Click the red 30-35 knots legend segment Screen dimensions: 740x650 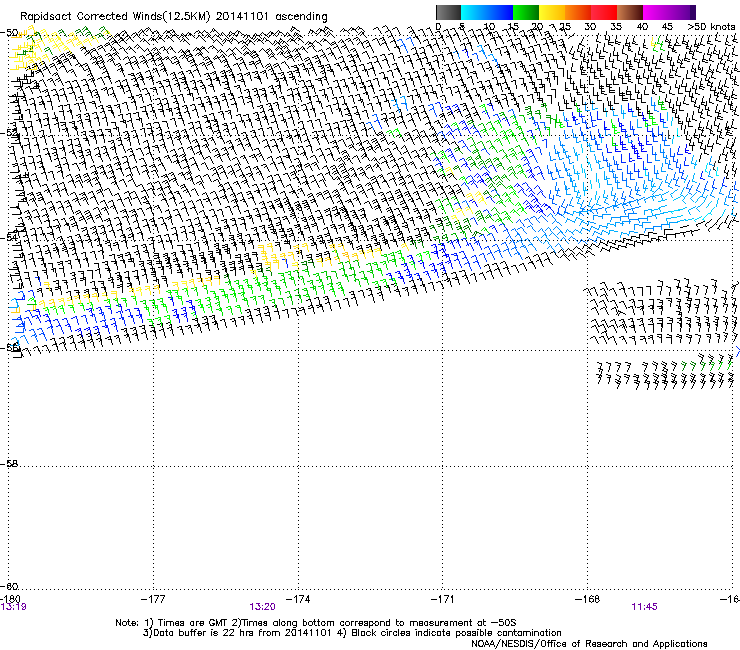[604, 12]
